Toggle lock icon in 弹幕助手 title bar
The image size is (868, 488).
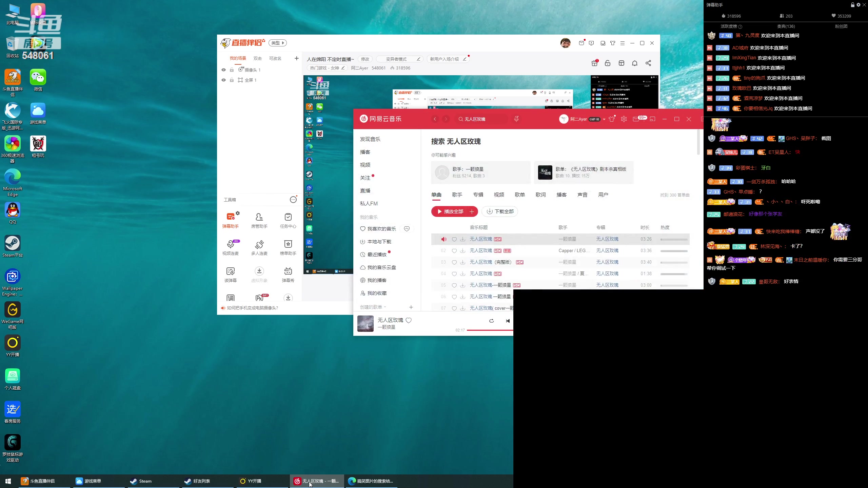(853, 5)
